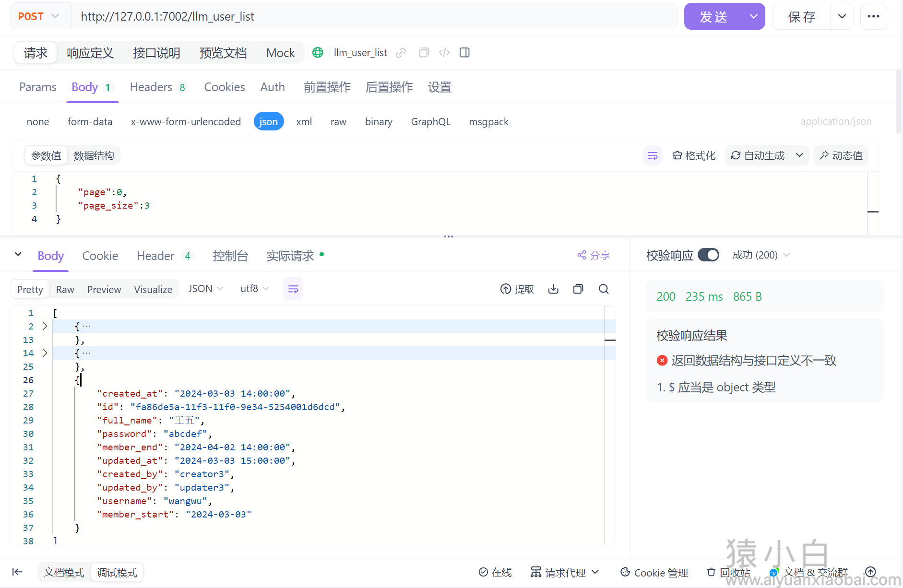Open the POST method dropdown

(x=39, y=16)
